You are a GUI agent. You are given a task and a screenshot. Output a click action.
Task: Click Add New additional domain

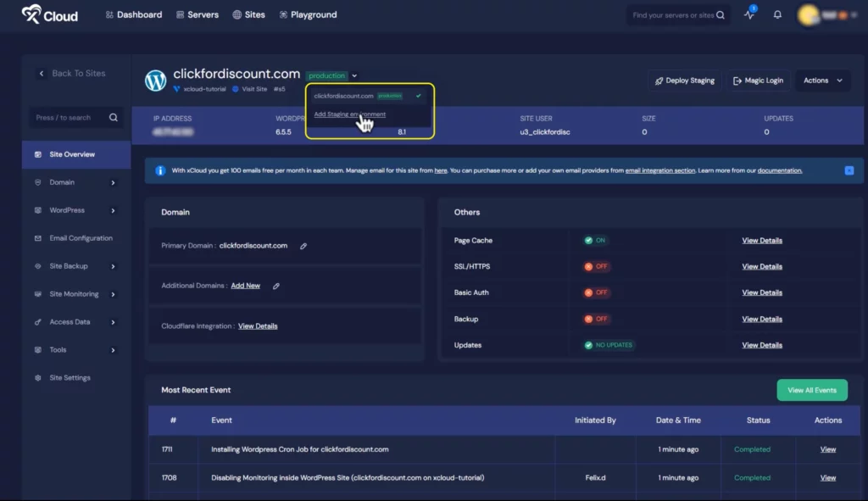[245, 286]
